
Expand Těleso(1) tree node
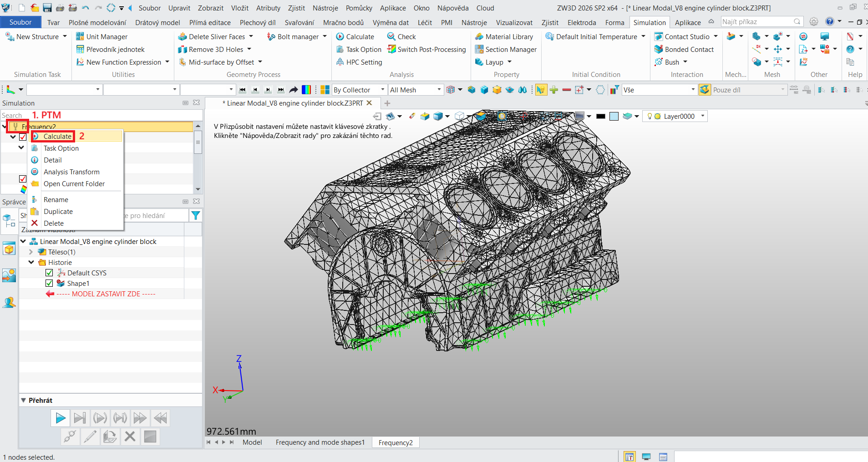[31, 252]
